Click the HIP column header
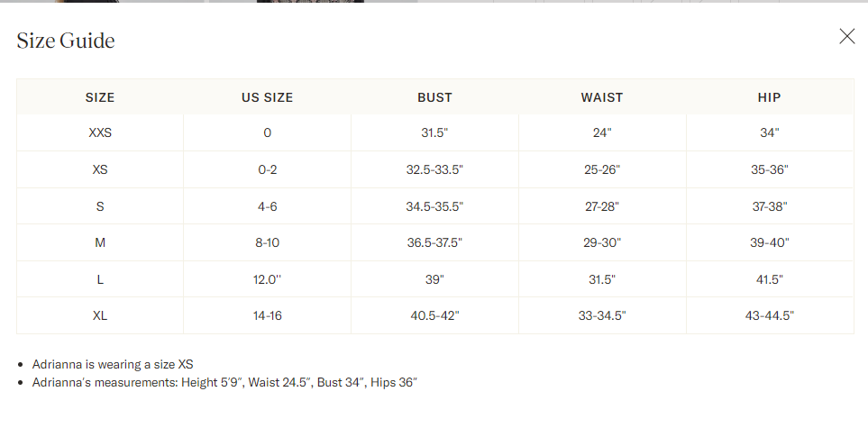 click(x=769, y=97)
